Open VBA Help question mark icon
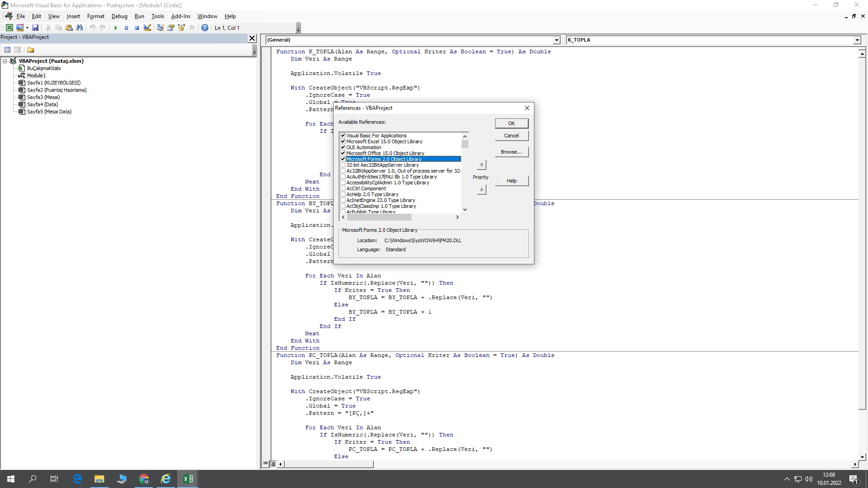Viewport: 868px width, 488px height. (x=205, y=28)
